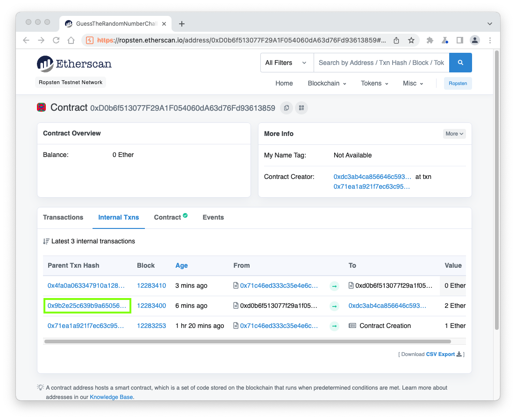Screen dimensions: 516x420
Task: Switch to the Transactions tab
Action: (x=63, y=217)
